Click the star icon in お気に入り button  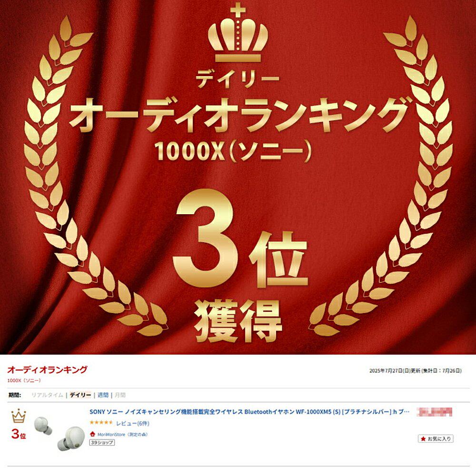click(x=423, y=439)
